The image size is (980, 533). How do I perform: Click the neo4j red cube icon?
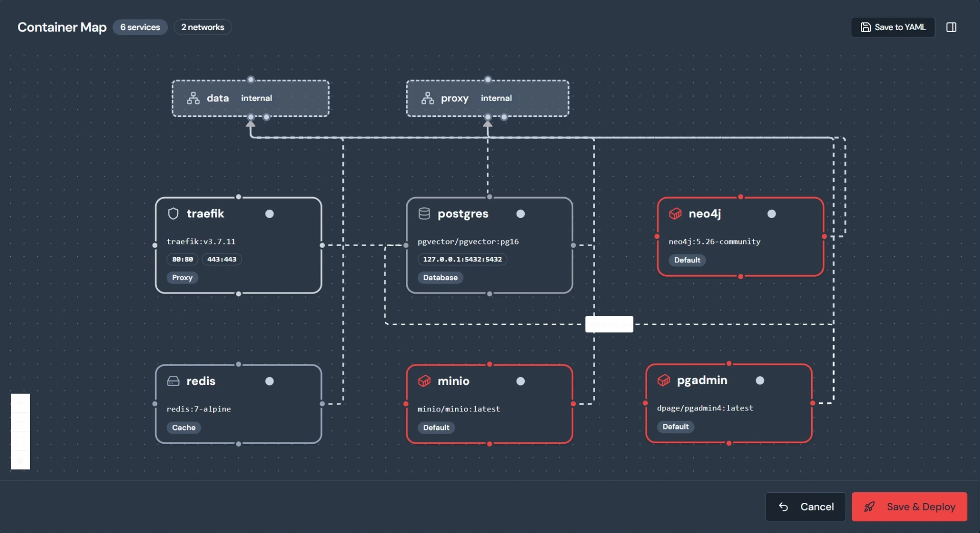[675, 213]
